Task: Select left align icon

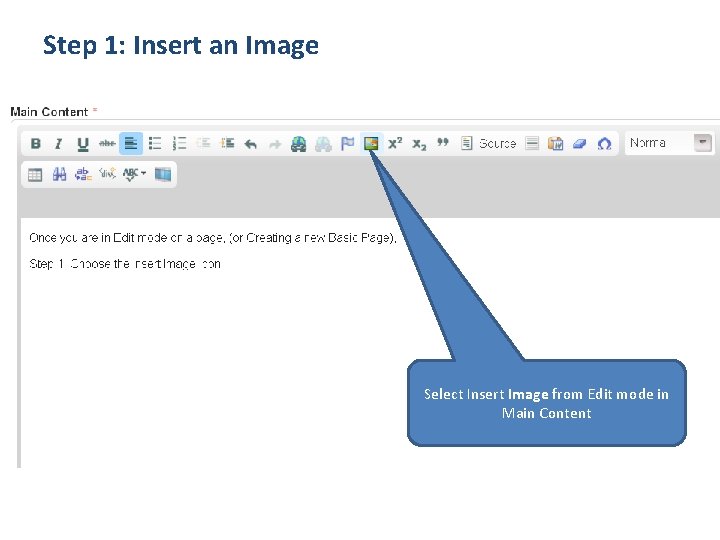Action: (131, 144)
